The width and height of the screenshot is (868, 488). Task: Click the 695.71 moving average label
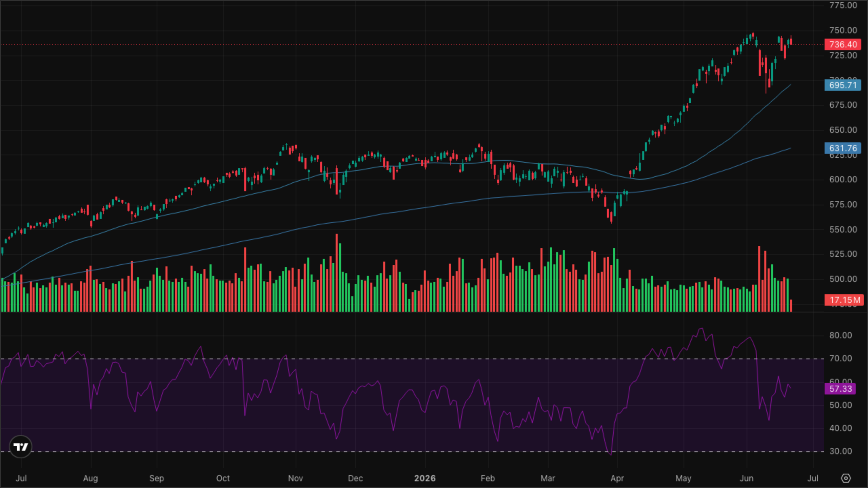843,85
